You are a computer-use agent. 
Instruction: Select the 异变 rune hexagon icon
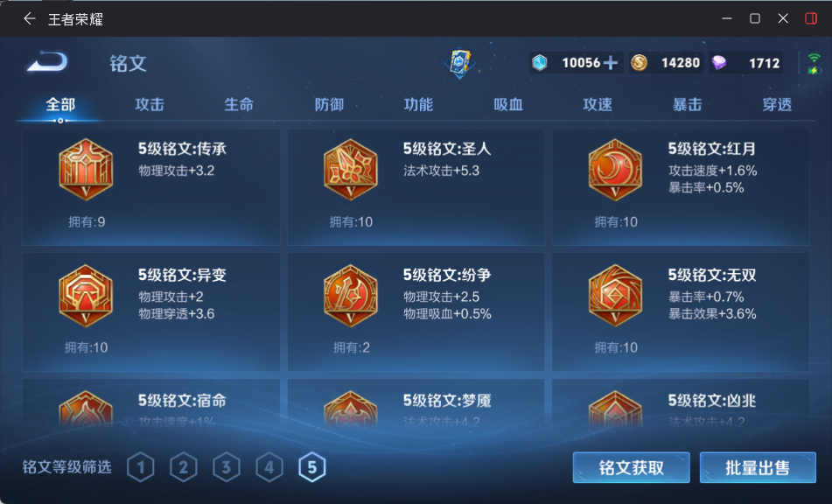click(86, 296)
